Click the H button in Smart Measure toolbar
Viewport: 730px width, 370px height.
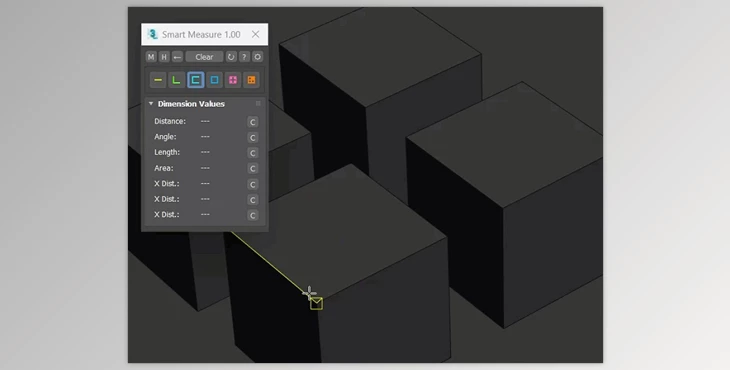tap(164, 57)
